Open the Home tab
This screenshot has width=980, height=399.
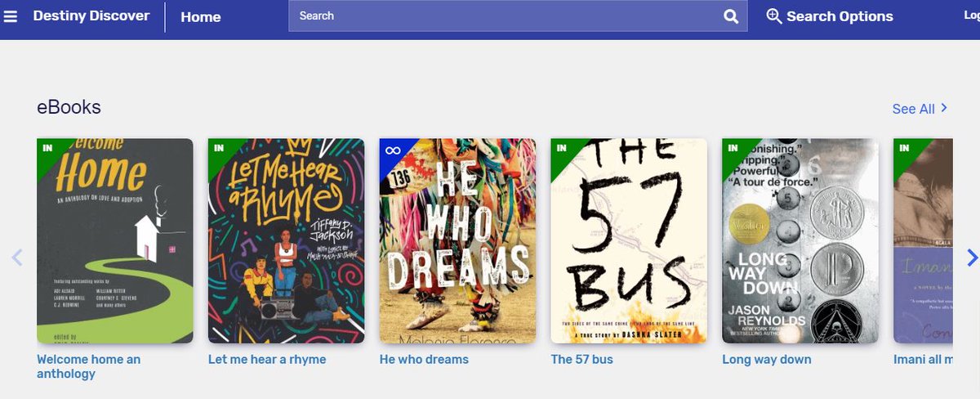[x=201, y=16]
